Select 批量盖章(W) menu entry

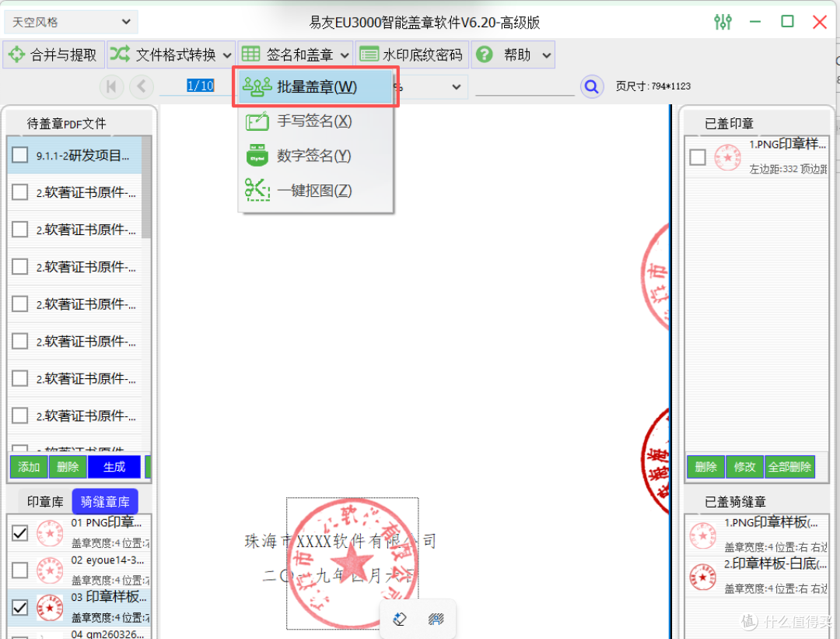[x=316, y=86]
